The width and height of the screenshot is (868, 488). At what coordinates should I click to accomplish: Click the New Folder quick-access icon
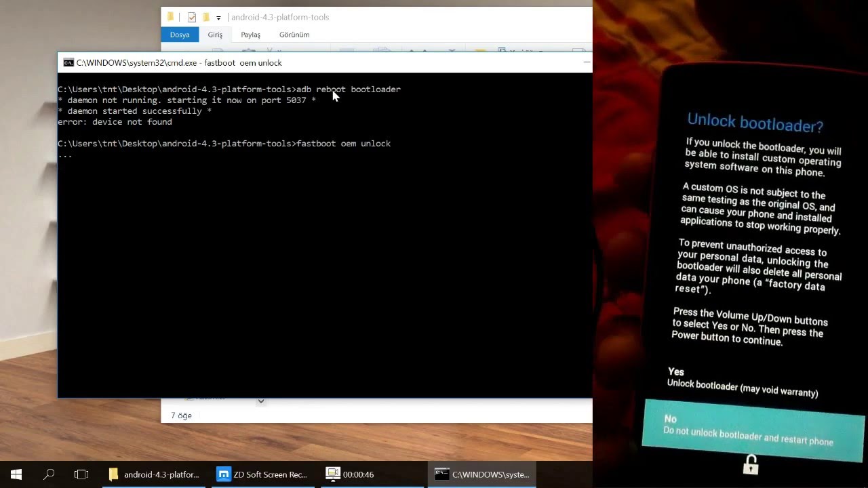point(205,17)
